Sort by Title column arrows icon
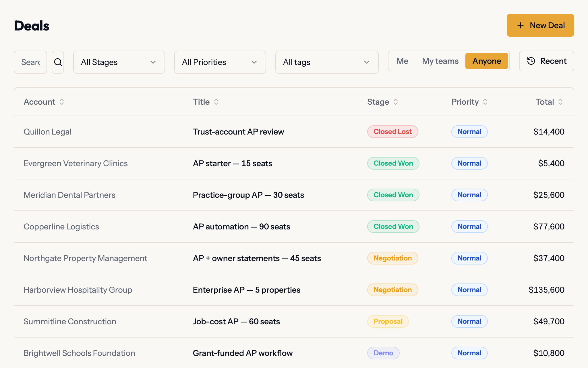The image size is (588, 368). (x=216, y=102)
